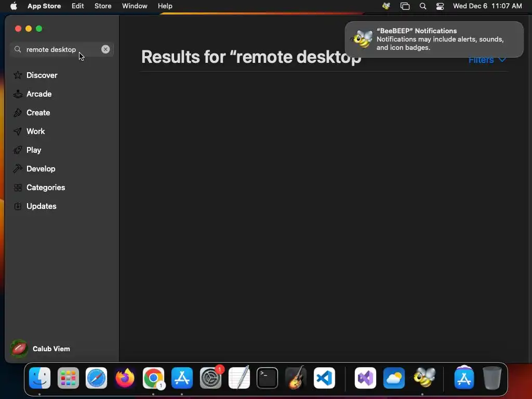The image size is (532, 399).
Task: Launch GarageBand guitar icon in Dock
Action: [x=296, y=378]
